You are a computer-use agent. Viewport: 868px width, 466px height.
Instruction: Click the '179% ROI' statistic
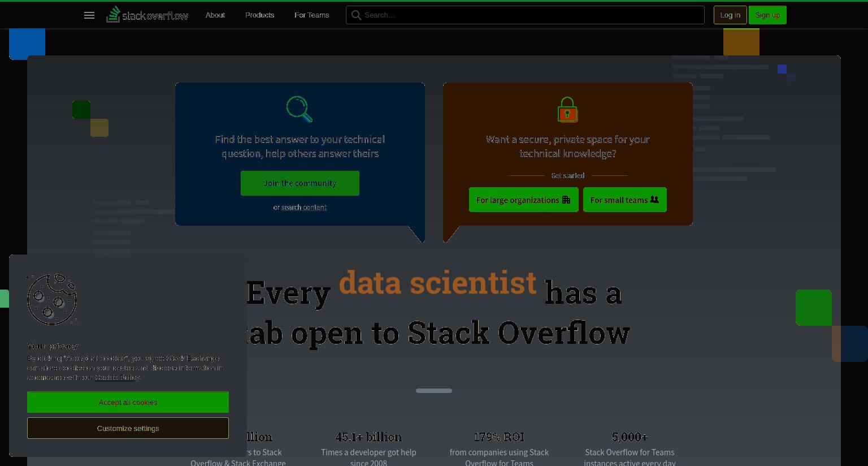pos(499,437)
